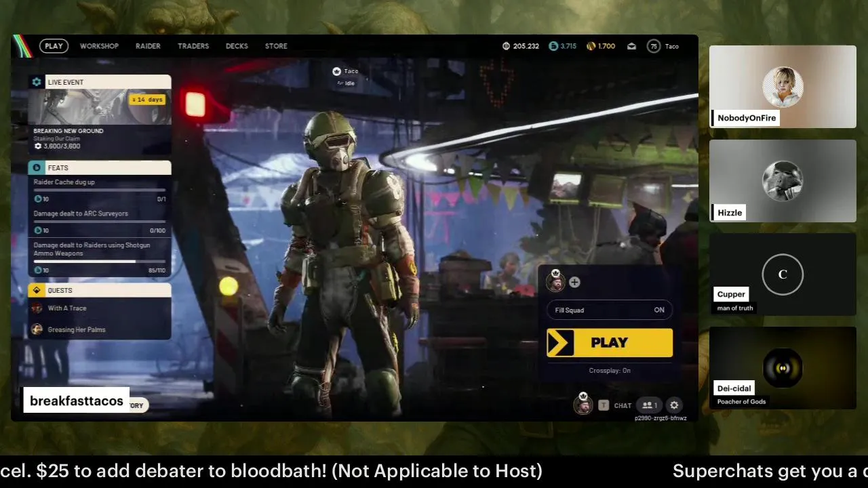
Task: Click the T chat key icon
Action: tap(604, 405)
